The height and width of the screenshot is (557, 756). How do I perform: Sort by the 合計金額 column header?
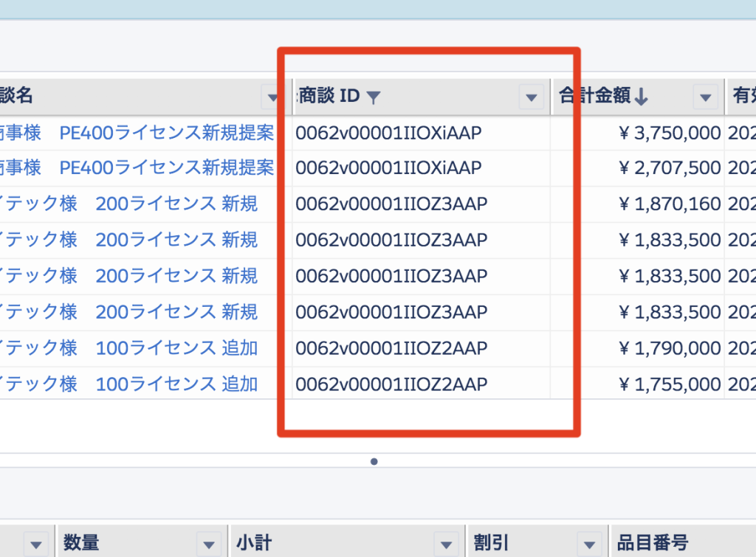595,96
